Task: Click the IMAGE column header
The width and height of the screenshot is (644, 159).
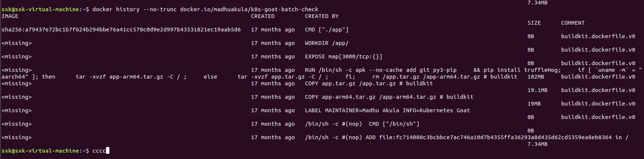Action: click(10, 16)
